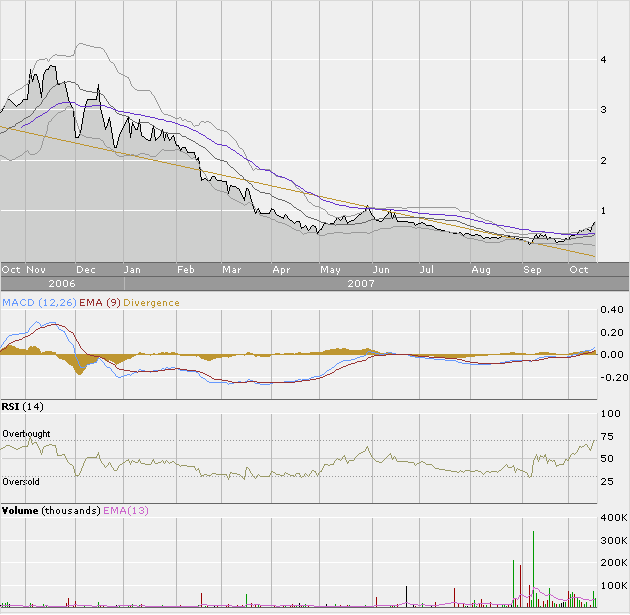Click the RSI axis value '100'
The height and width of the screenshot is (615, 630).
point(610,414)
